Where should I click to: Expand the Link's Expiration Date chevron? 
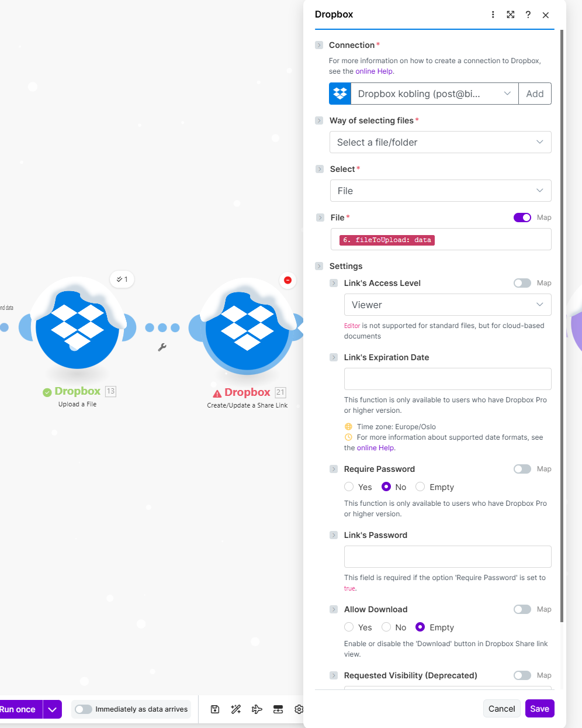pyautogui.click(x=334, y=357)
